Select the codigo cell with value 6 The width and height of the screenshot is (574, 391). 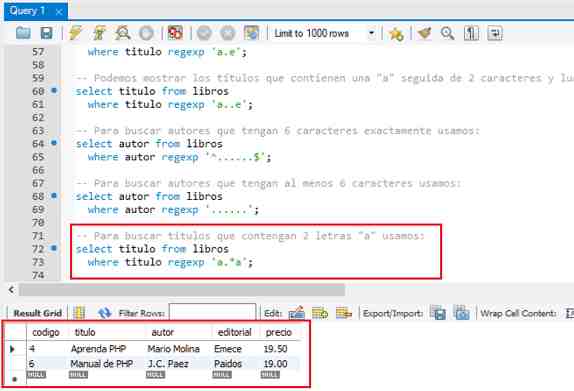(x=32, y=364)
